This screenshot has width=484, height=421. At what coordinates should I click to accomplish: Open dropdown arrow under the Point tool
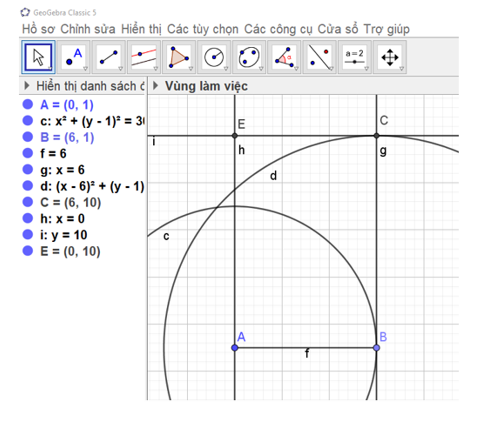pos(85,69)
